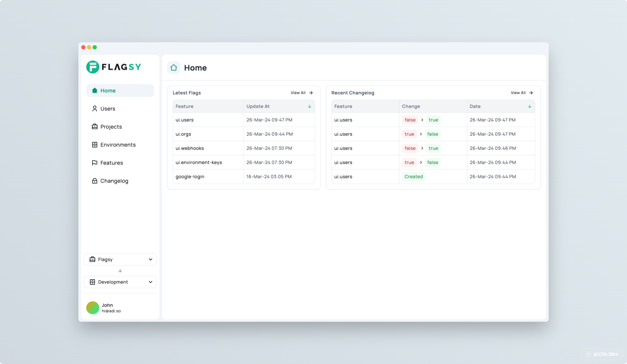Open the Changelog menu item
627x364 pixels.
114,181
